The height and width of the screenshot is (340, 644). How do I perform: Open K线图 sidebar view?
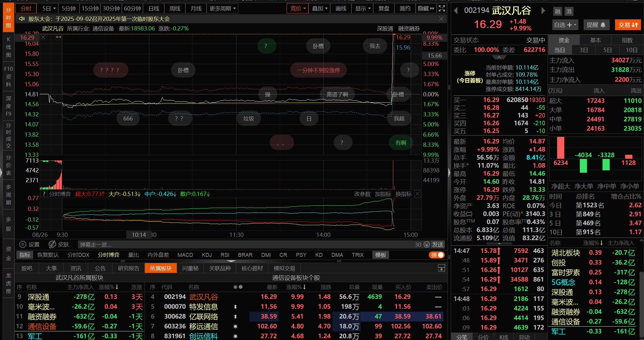coord(8,47)
